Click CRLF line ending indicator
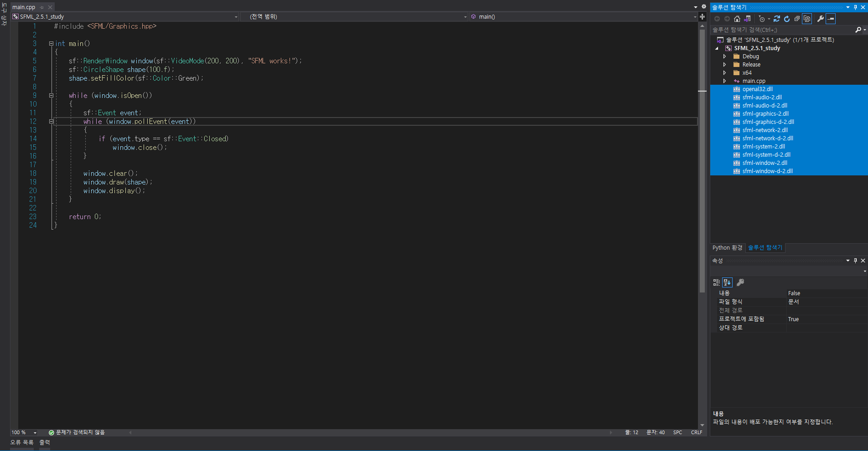 click(696, 432)
